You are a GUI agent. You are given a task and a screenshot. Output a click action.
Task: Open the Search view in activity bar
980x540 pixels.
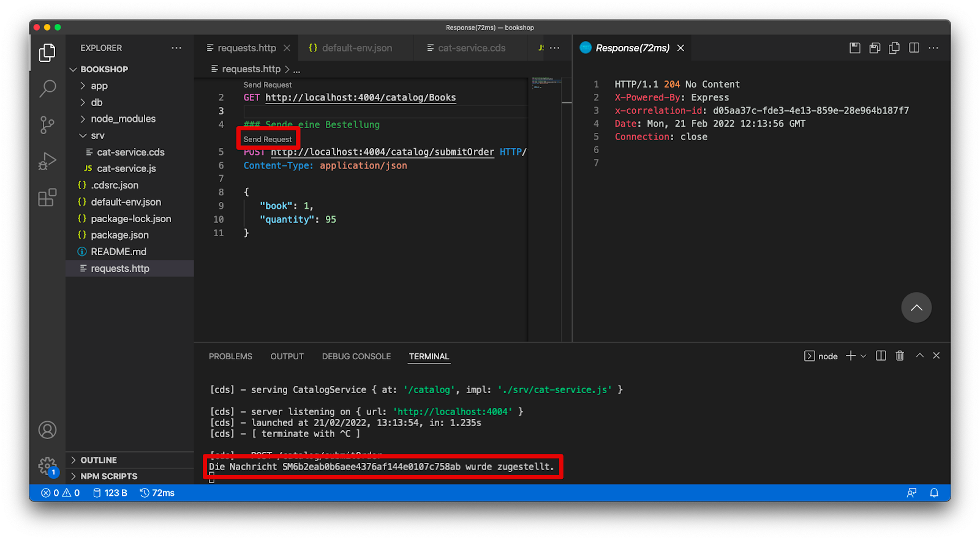pyautogui.click(x=47, y=89)
